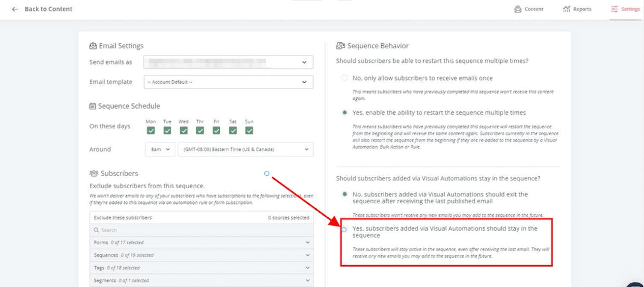The width and height of the screenshot is (644, 287).
Task: Click the Sequence Behavior heading text
Action: [x=378, y=46]
